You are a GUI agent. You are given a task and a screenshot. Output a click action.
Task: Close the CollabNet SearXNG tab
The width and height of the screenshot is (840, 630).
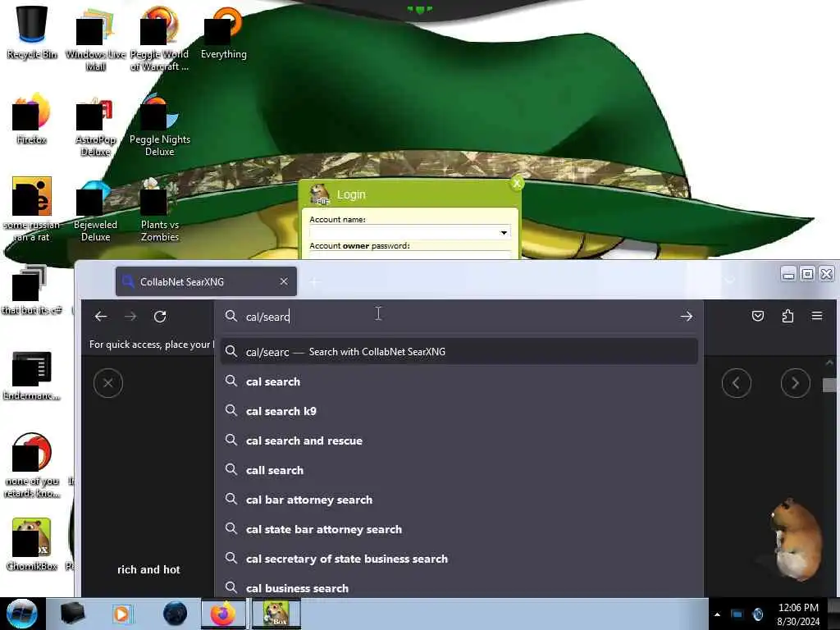pos(284,281)
